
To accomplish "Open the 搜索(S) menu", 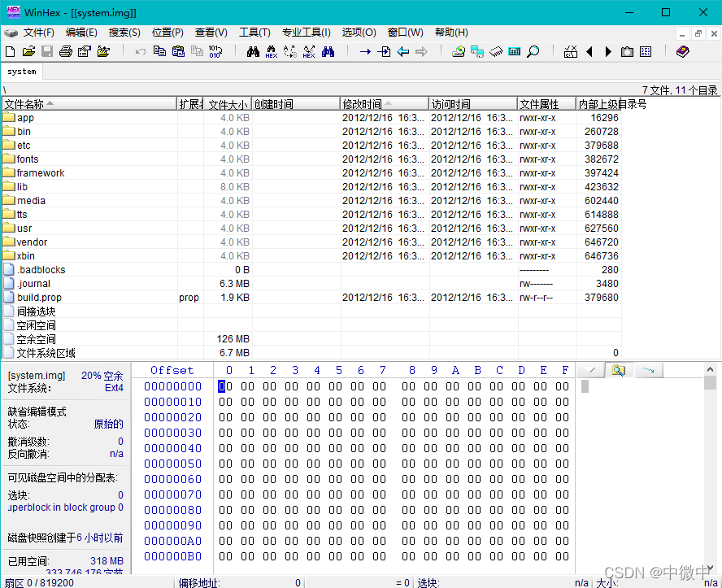I will [x=124, y=33].
